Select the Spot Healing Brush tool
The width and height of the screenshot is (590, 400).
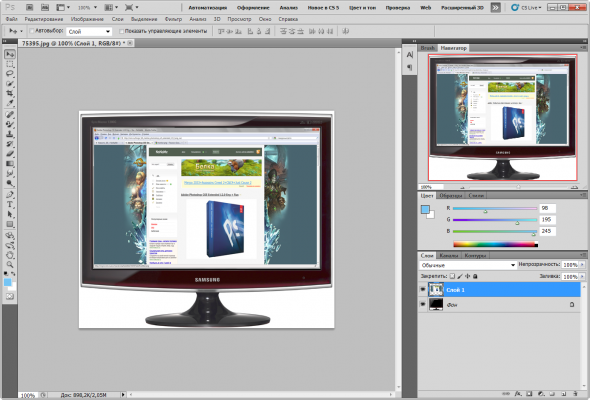[x=10, y=114]
